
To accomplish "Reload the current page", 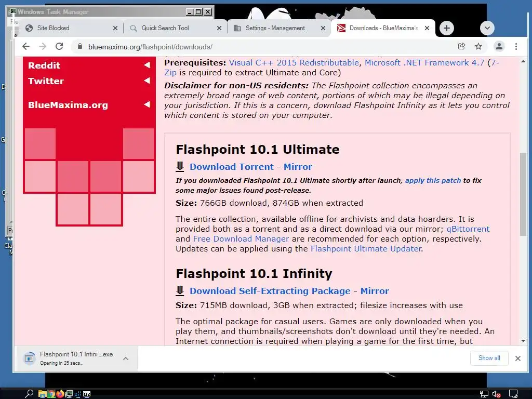I will point(59,46).
